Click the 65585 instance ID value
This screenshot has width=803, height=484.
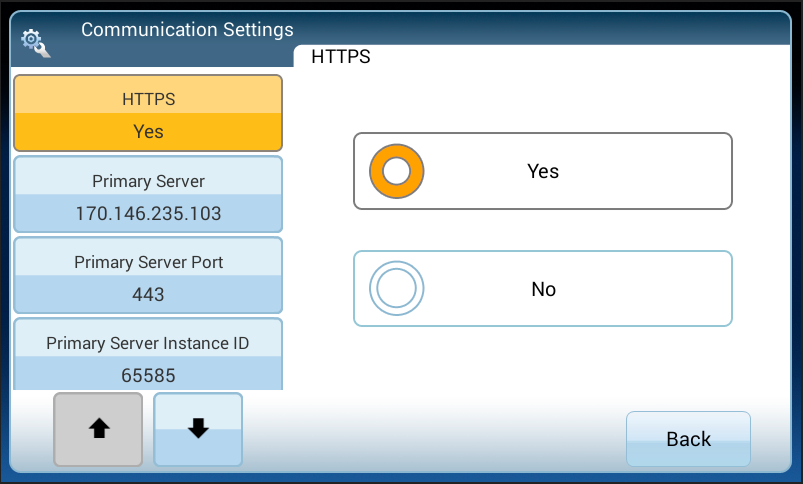point(148,376)
